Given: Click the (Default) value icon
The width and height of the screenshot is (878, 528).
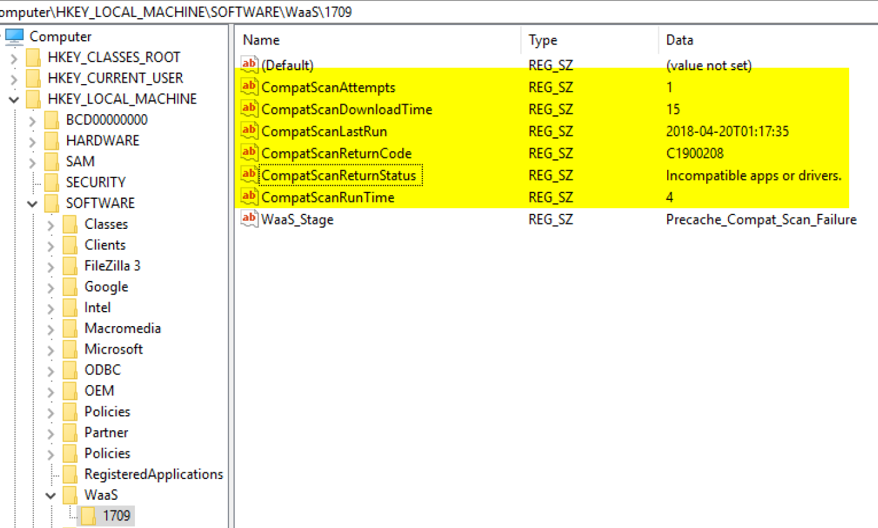Looking at the screenshot, I should [x=249, y=65].
